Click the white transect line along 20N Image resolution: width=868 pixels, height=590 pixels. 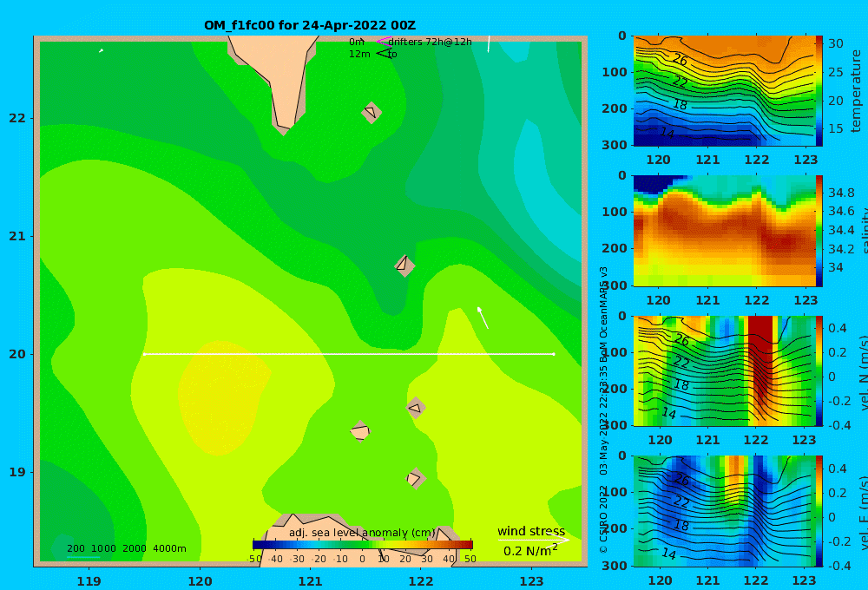tap(349, 354)
